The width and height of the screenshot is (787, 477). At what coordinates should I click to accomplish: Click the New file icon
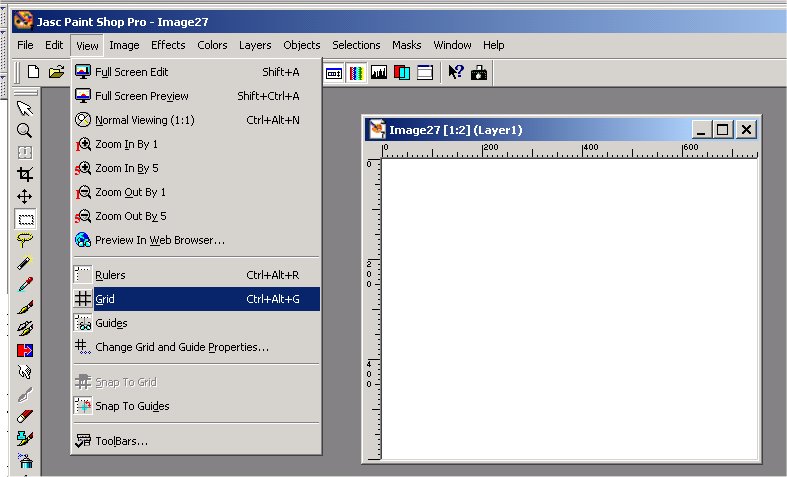coord(34,72)
